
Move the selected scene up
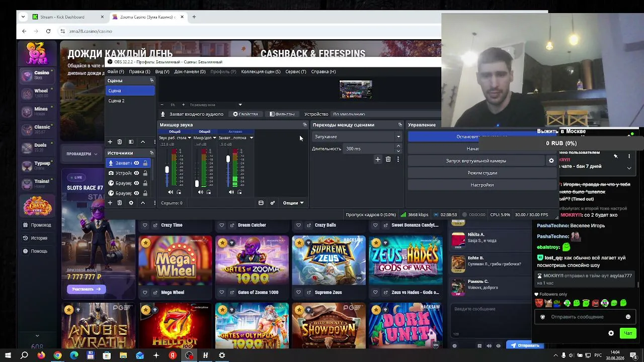(142, 142)
